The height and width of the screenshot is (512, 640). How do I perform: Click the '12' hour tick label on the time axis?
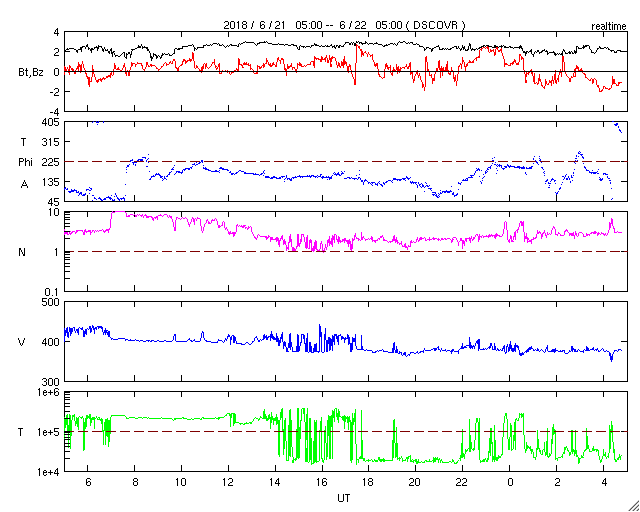click(228, 483)
